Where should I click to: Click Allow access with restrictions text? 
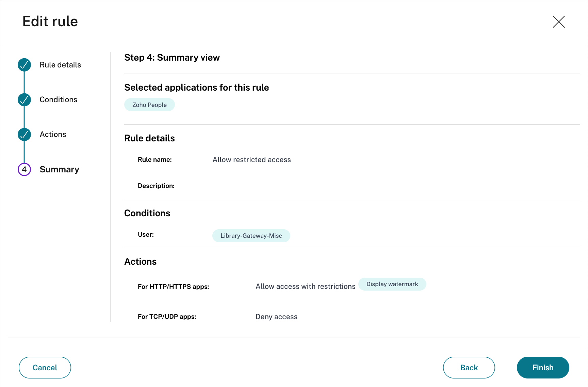click(305, 287)
